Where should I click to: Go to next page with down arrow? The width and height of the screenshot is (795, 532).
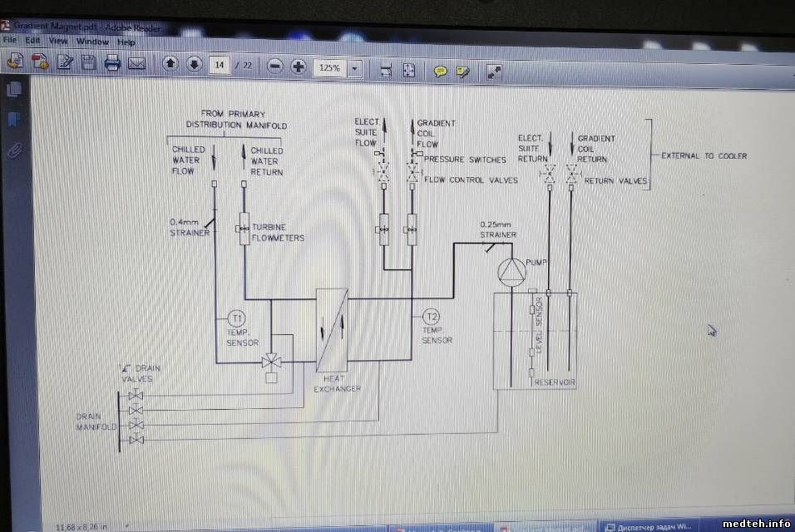[194, 65]
